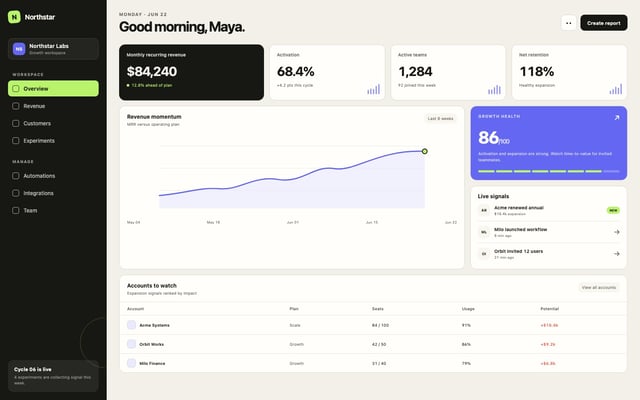
Task: Open Growth Health via the arrow icon
Action: click(x=617, y=118)
